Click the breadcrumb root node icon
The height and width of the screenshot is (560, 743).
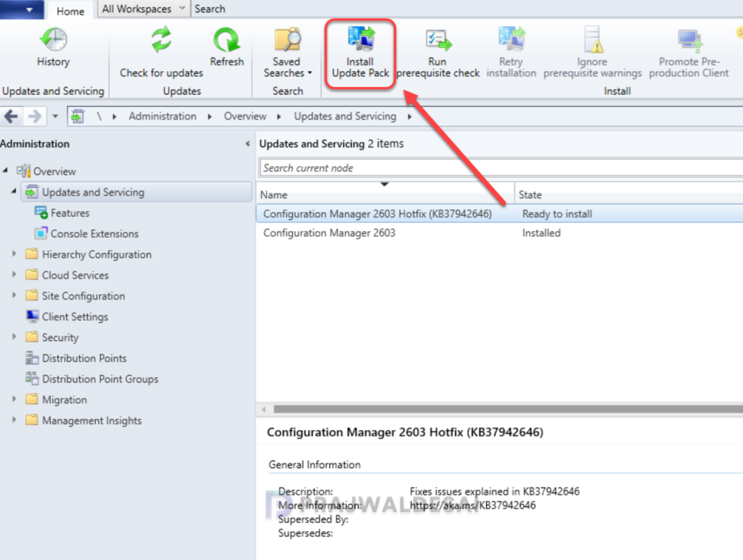(78, 116)
